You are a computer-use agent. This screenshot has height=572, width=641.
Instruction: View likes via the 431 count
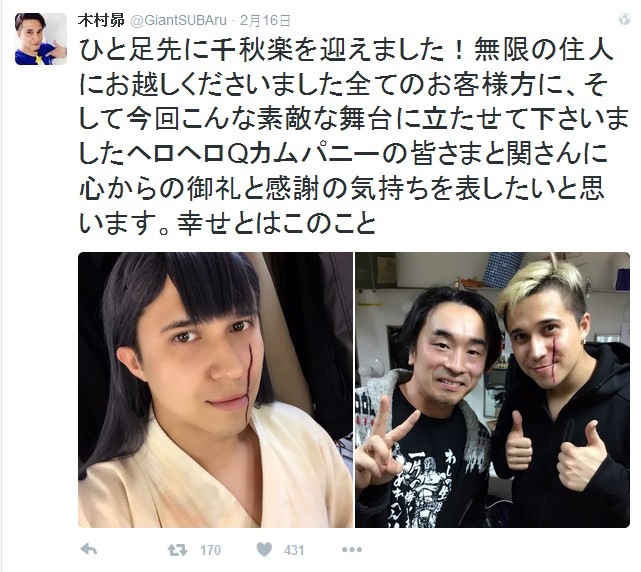(x=294, y=550)
